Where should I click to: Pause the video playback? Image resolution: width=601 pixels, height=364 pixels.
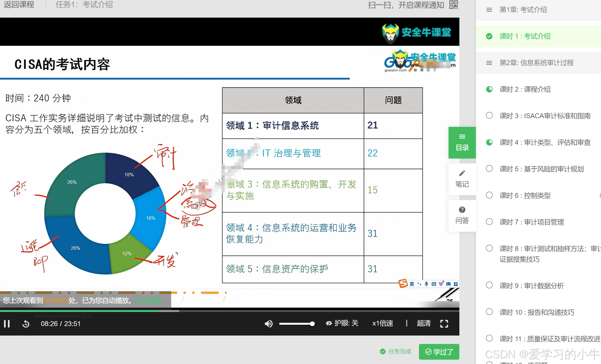tap(7, 324)
